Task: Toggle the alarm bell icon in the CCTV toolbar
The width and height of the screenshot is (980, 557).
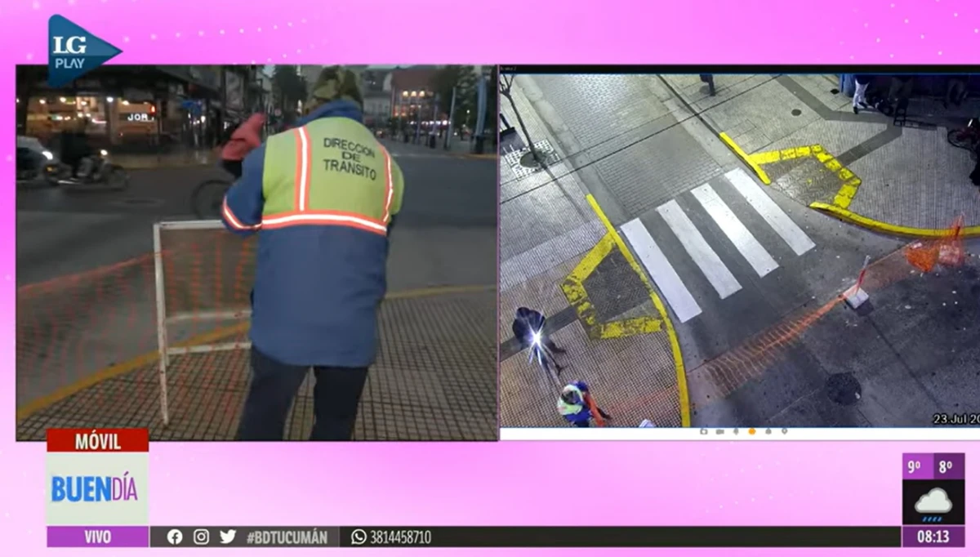Action: (x=768, y=431)
